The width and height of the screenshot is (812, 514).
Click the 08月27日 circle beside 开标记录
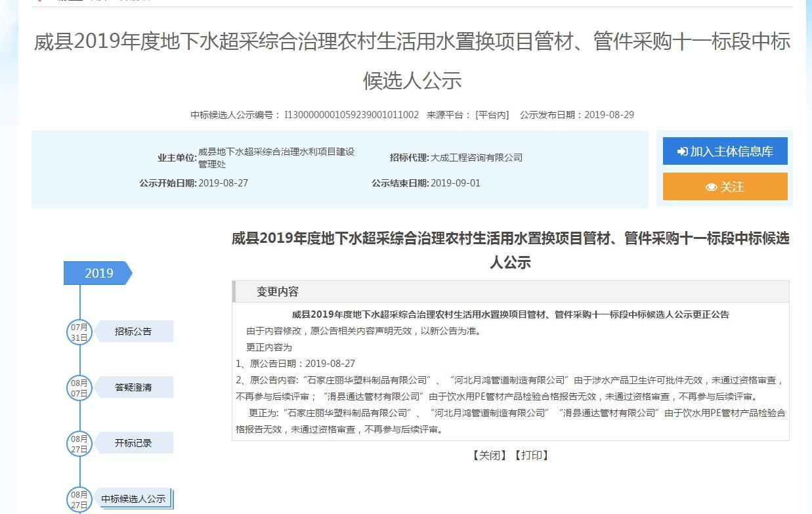79,444
